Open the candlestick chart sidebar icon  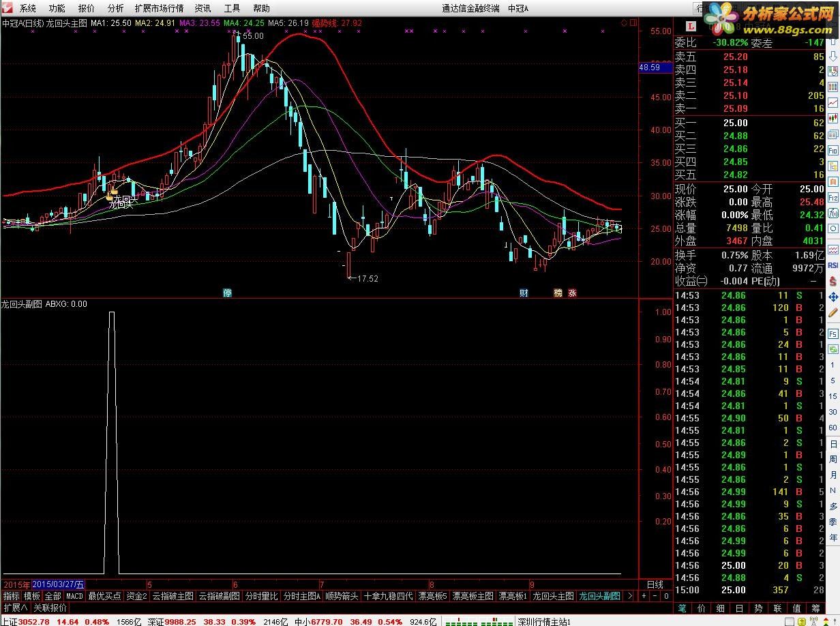coord(832,119)
